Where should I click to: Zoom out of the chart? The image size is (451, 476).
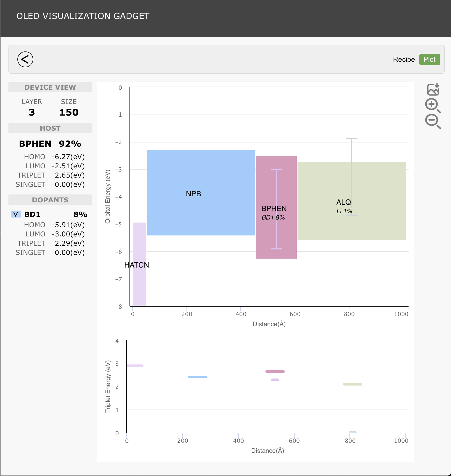[x=433, y=121]
